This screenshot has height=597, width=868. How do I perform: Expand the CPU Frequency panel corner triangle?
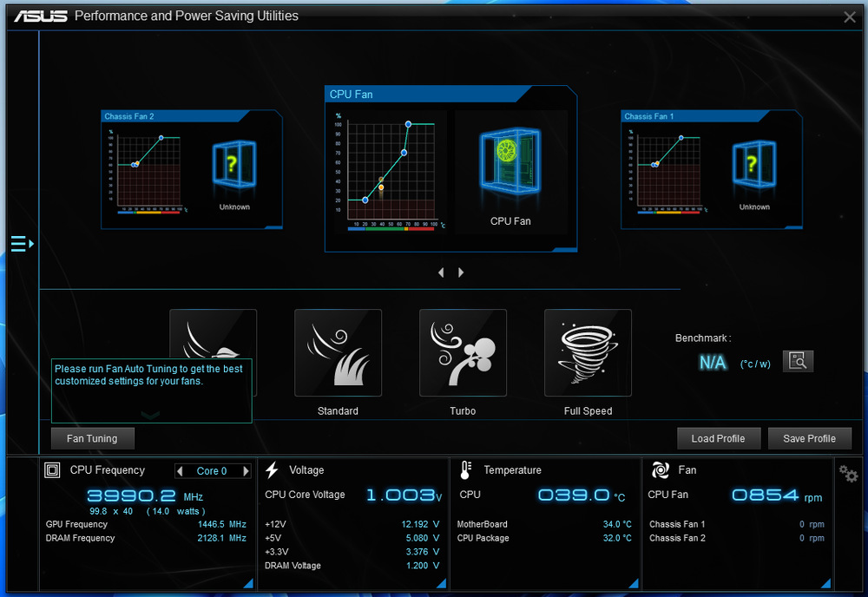tap(248, 583)
